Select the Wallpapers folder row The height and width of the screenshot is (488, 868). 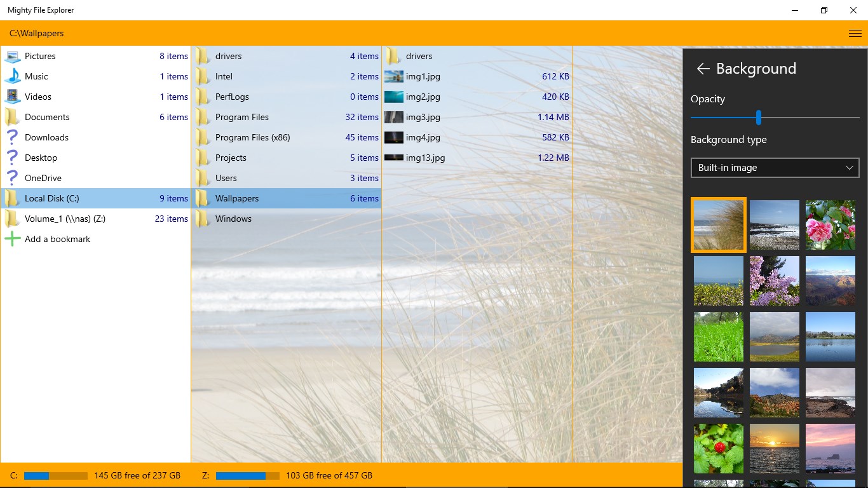[x=286, y=198]
